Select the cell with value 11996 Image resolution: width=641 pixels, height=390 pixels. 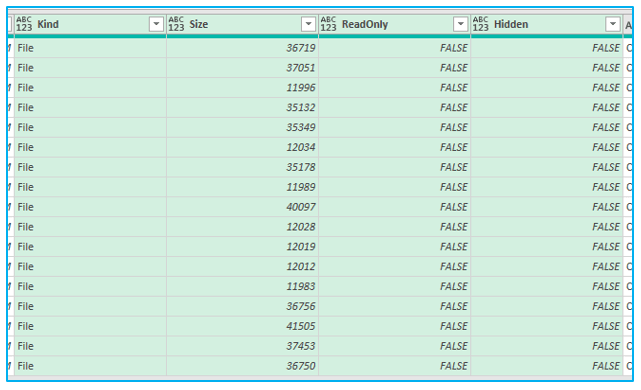pyautogui.click(x=242, y=87)
